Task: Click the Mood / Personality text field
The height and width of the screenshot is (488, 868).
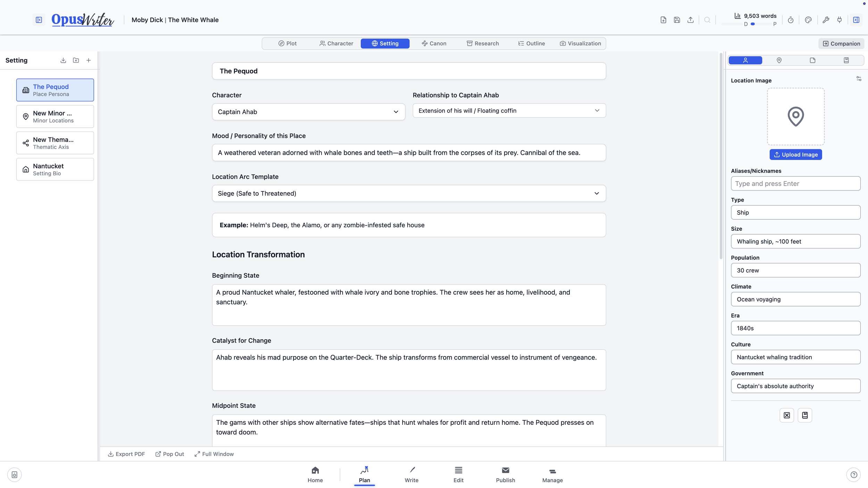Action: point(409,153)
